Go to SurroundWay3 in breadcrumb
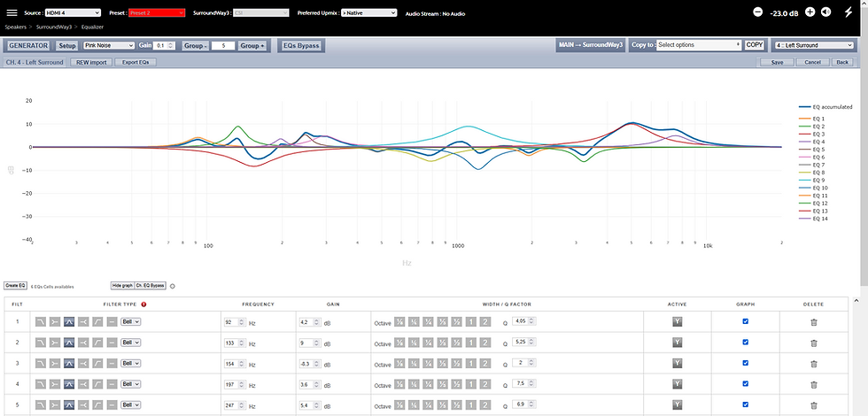This screenshot has height=416, width=868. pos(52,26)
